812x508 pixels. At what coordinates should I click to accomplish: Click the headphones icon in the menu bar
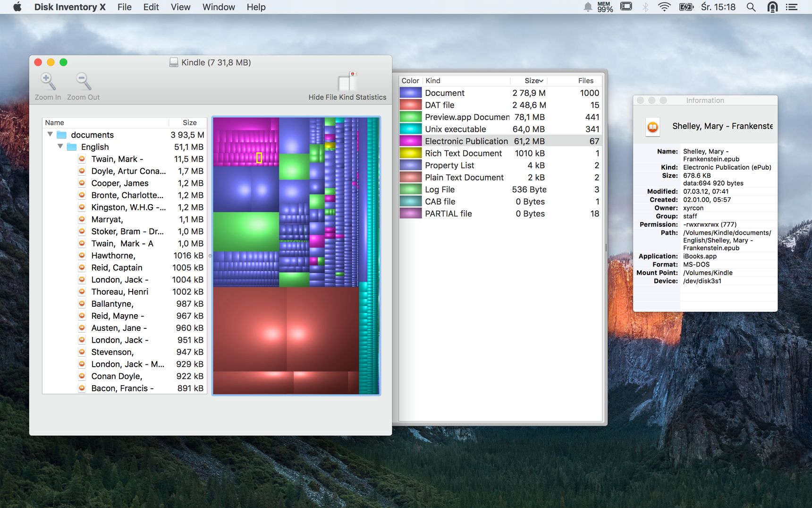click(x=772, y=7)
